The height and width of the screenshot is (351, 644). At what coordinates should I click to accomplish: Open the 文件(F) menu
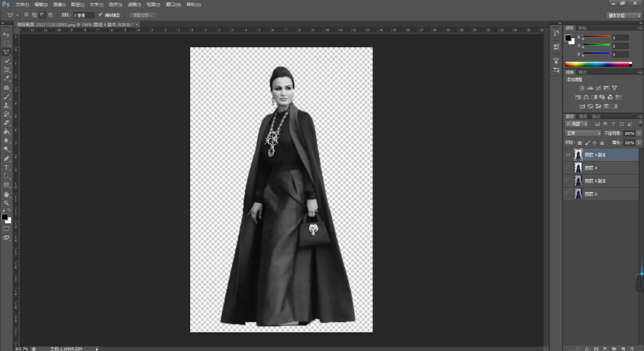(x=22, y=5)
